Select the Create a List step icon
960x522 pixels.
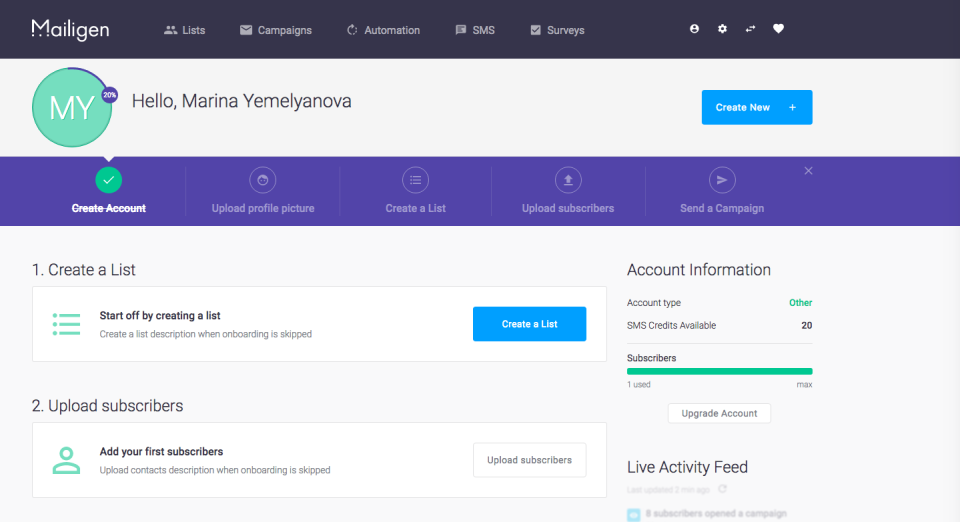(x=415, y=180)
